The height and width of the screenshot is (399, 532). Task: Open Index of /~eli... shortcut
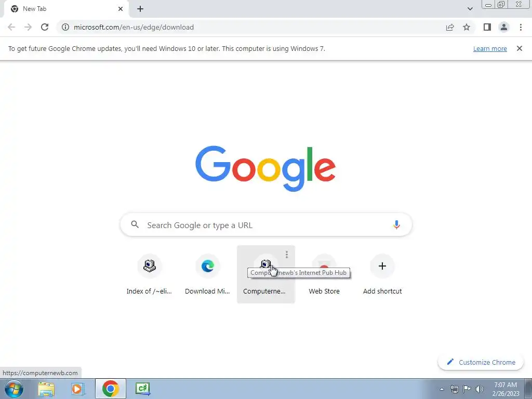pos(149,274)
